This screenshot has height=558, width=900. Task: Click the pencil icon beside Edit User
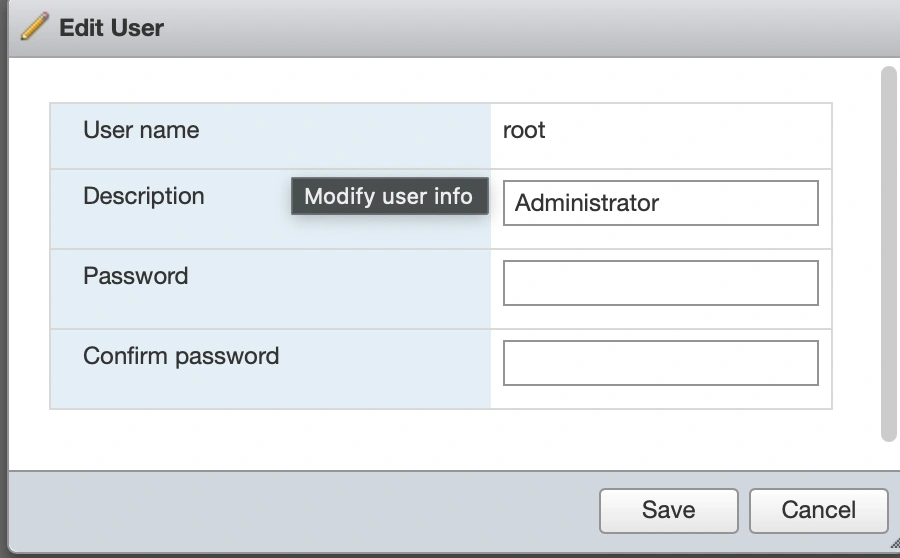34,27
